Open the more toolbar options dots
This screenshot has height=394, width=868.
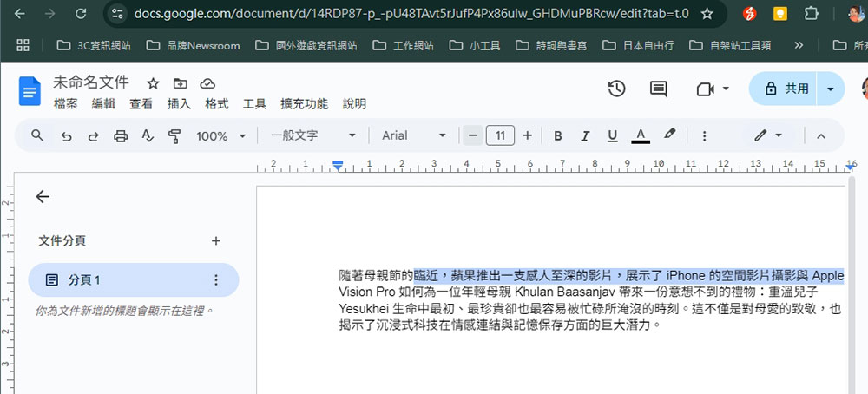[704, 135]
